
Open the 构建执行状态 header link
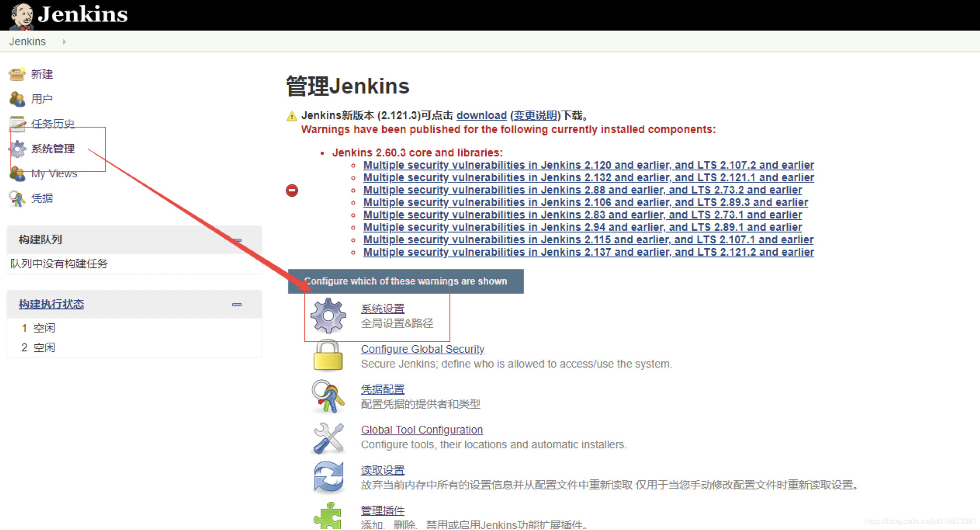click(x=52, y=304)
